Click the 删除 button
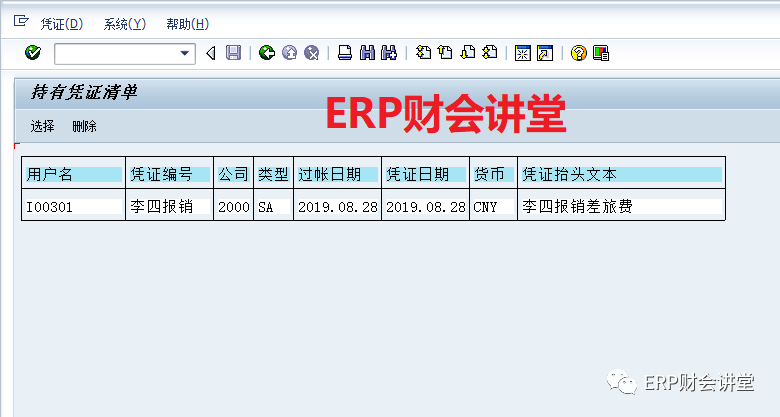 click(85, 126)
